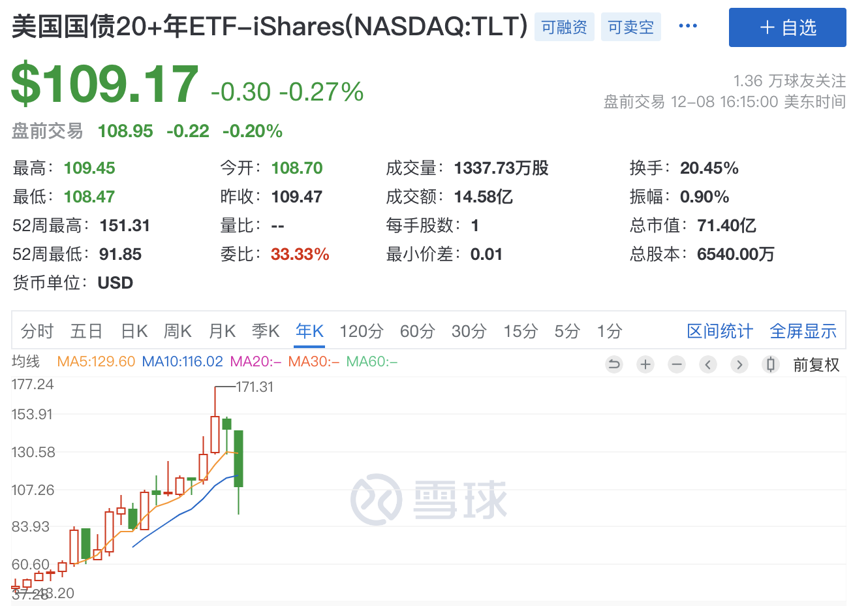This screenshot has width=868, height=606.
Task: Zoom in on the chart using the plus icon
Action: 645,364
